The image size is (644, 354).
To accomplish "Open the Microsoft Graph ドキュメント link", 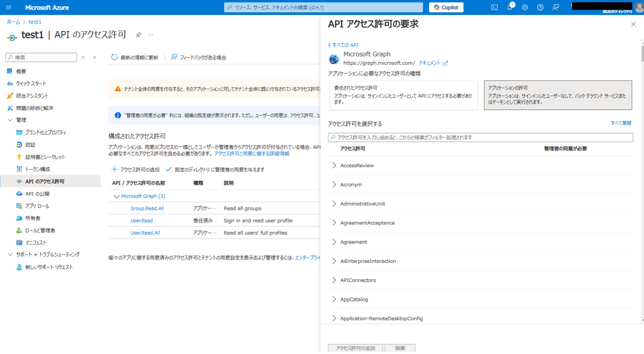I will (433, 63).
